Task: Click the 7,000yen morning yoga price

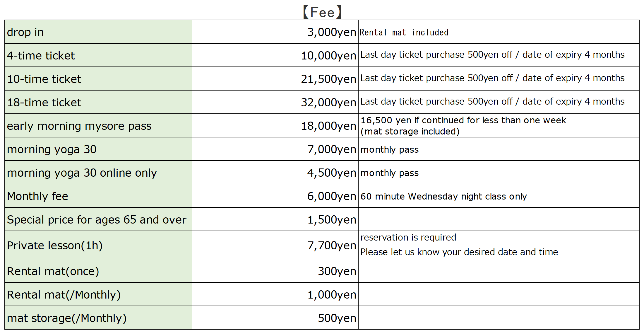Action: [x=331, y=149]
